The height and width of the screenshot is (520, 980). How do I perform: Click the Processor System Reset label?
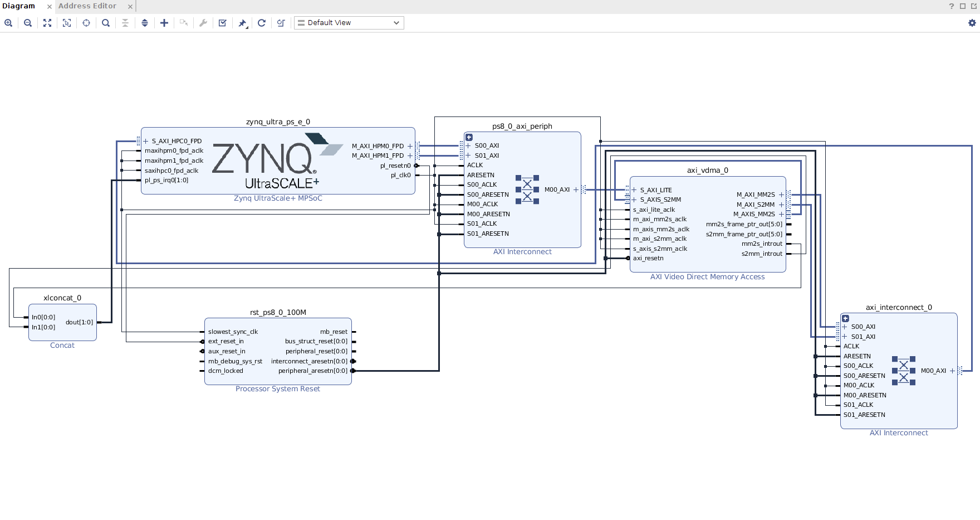[x=278, y=389]
